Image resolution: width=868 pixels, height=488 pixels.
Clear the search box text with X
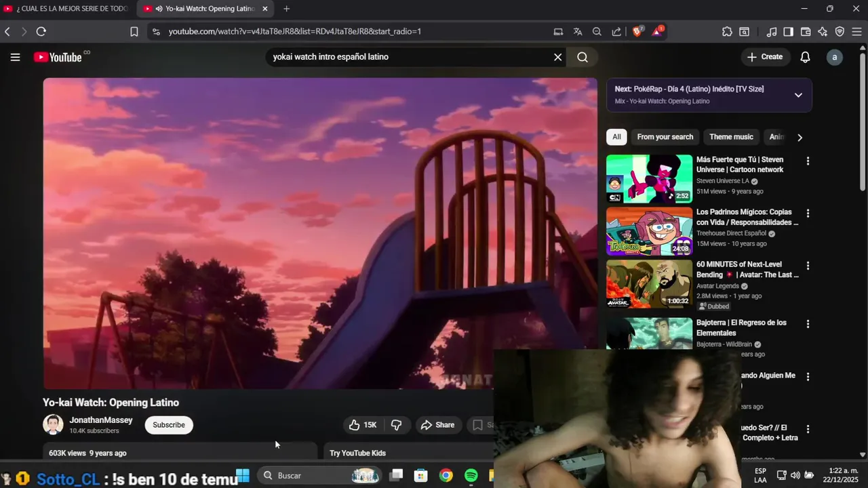[x=558, y=57]
